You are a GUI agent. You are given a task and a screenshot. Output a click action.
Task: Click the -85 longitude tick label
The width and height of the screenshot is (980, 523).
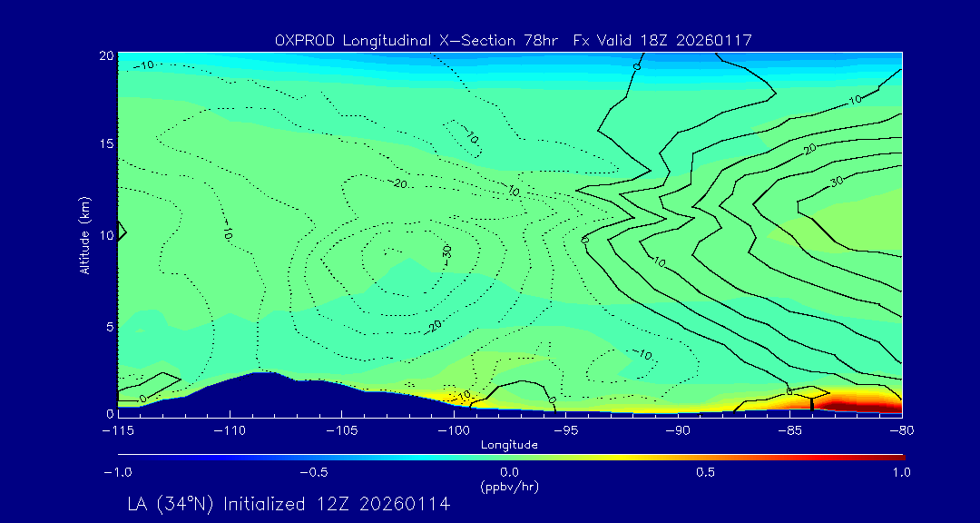[790, 431]
